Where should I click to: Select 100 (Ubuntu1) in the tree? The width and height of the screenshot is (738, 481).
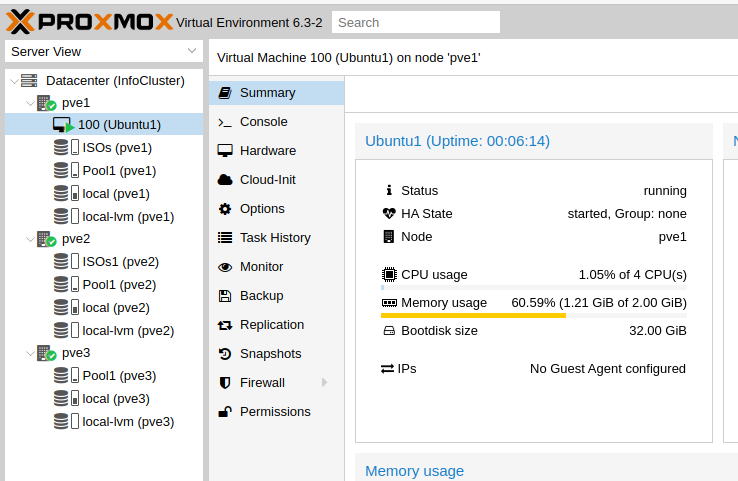click(x=104, y=125)
